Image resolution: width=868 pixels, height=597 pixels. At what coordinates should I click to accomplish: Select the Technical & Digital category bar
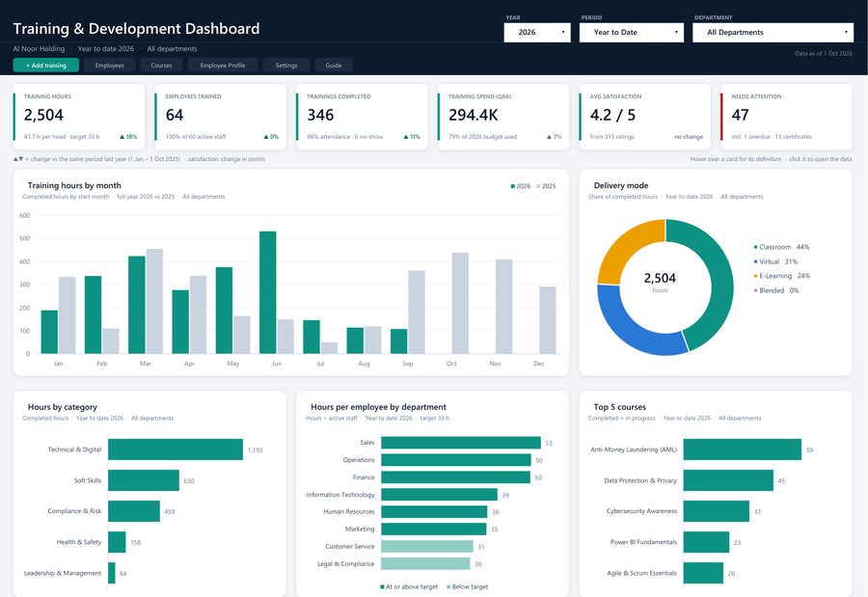[x=176, y=449]
